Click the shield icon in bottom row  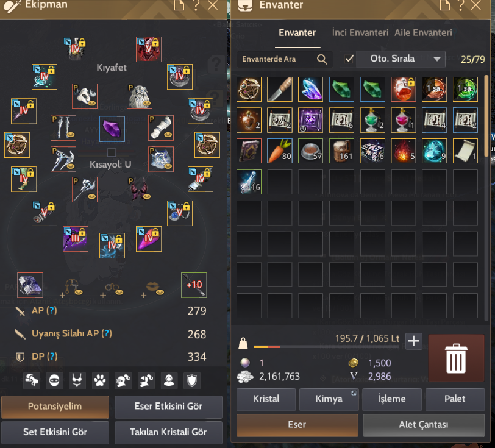pyautogui.click(x=192, y=380)
